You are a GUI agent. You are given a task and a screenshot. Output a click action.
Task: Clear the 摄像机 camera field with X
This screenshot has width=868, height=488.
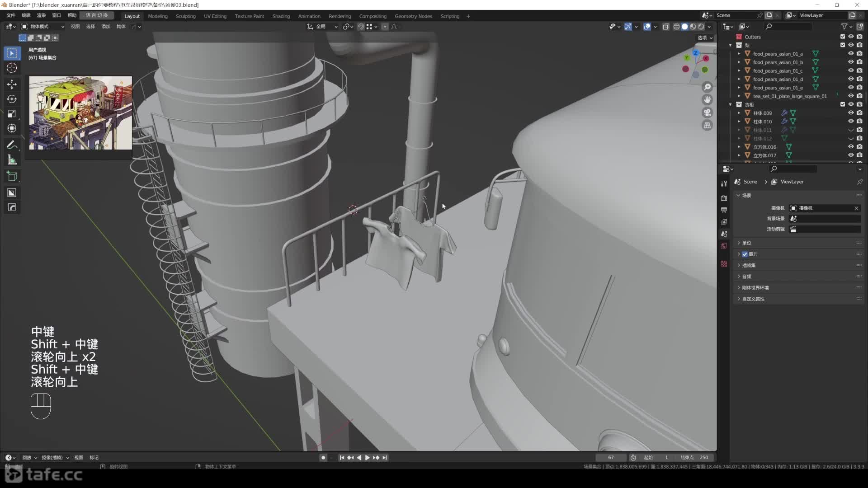click(856, 208)
